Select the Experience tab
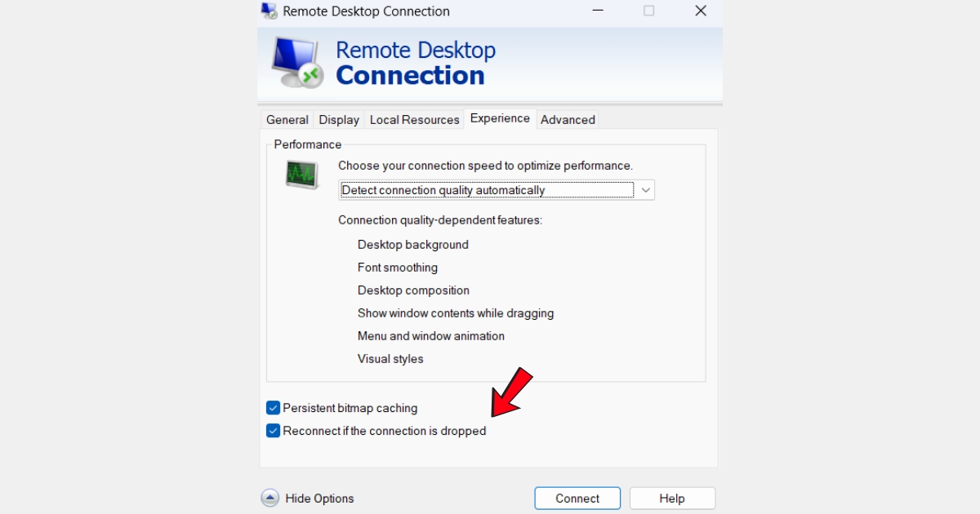This screenshot has height=514, width=980. coord(500,118)
